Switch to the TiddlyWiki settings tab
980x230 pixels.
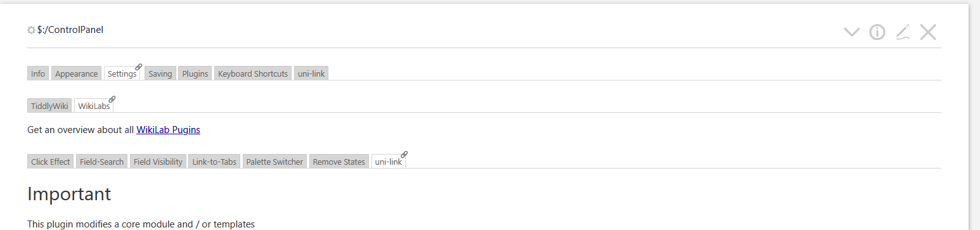49,106
